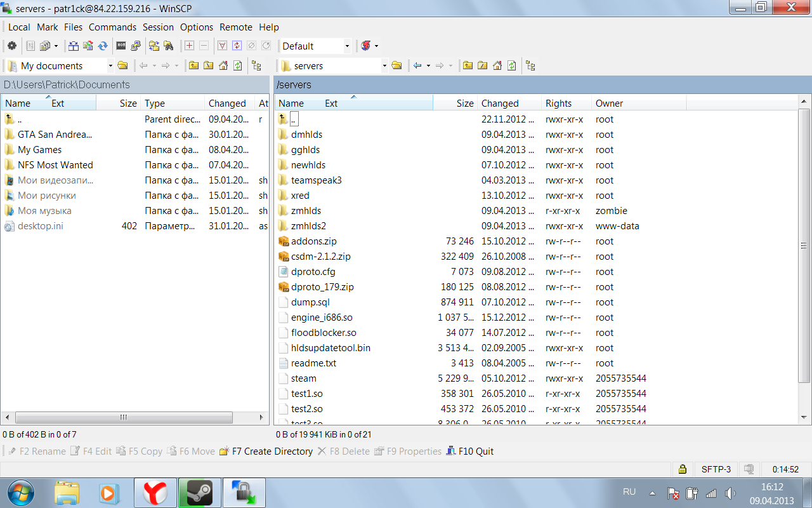Refresh the local panel
Screen dimensions: 812x508
(x=237, y=65)
